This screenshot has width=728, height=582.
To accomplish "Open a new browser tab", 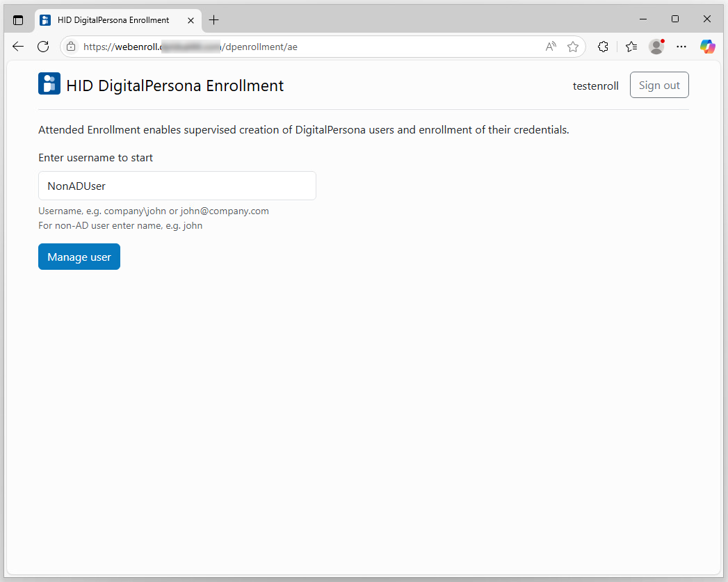I will pos(213,20).
